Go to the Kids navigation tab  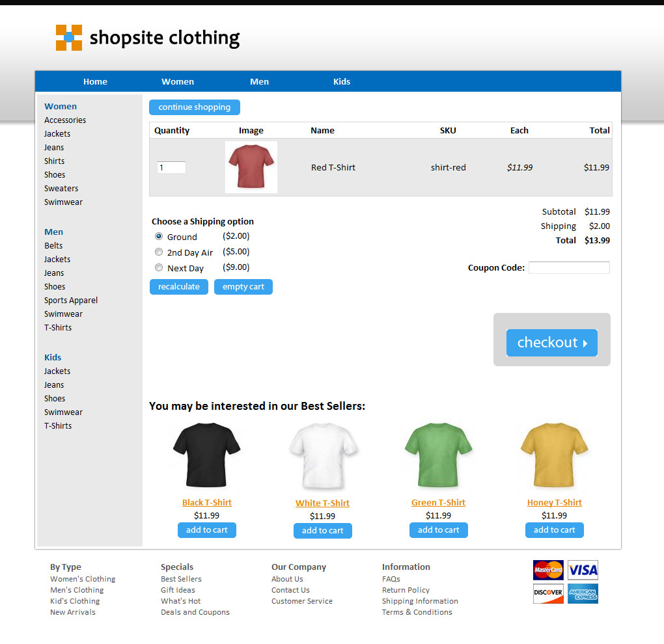(342, 81)
